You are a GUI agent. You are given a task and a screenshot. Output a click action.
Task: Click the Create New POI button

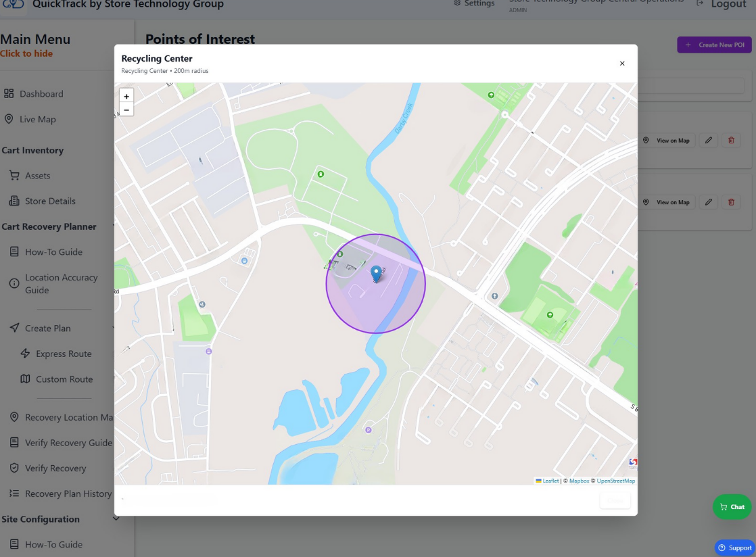pos(714,44)
